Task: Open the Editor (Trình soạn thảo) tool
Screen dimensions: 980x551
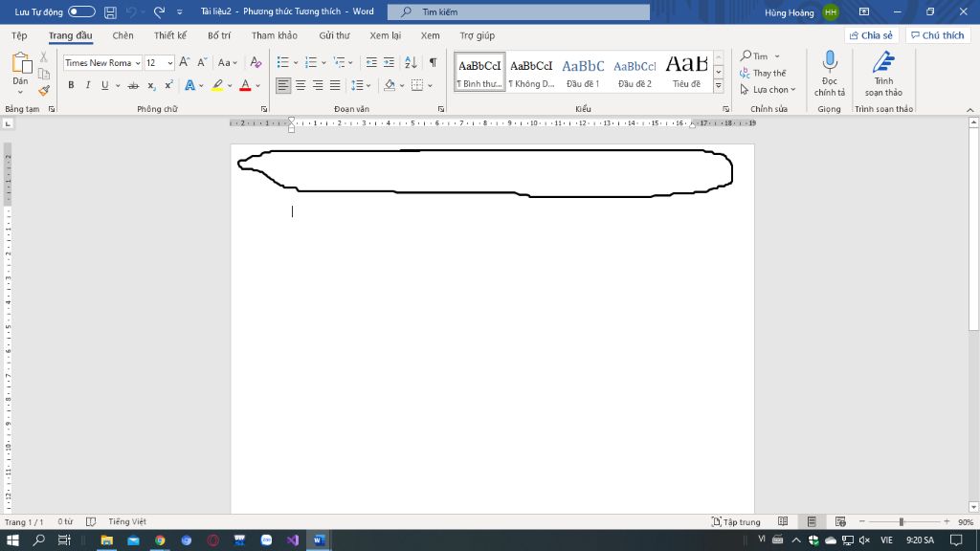Action: 883,74
